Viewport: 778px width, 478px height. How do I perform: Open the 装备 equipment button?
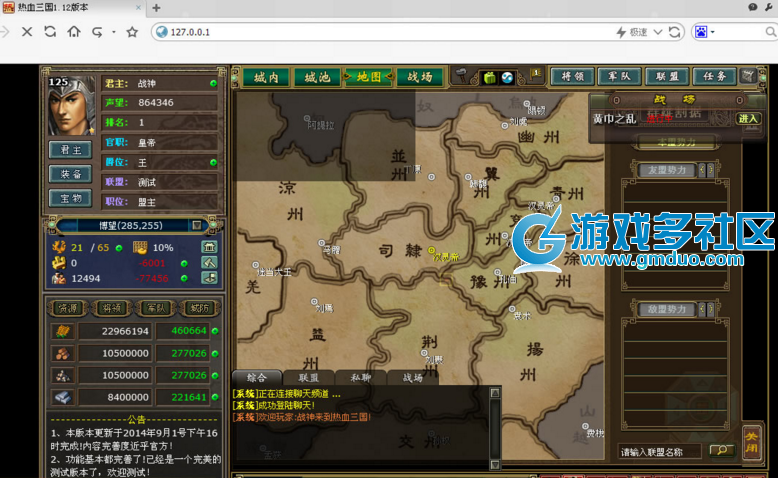70,174
